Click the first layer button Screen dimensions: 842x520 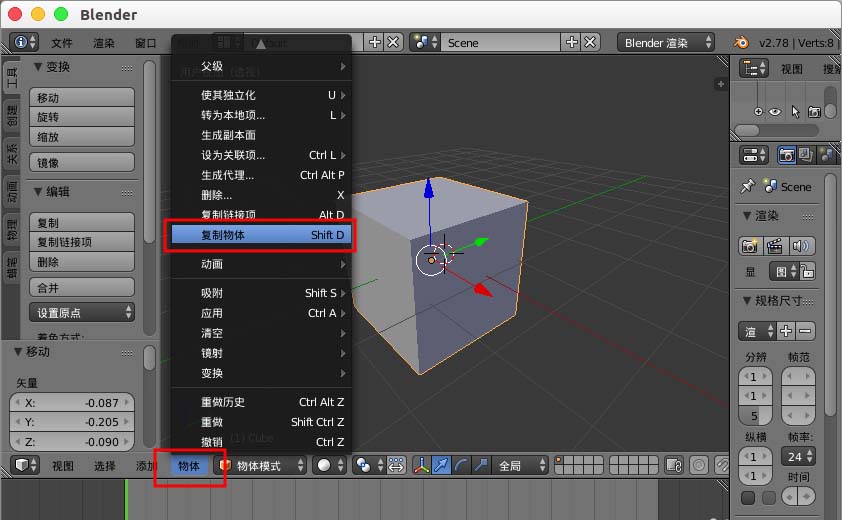click(x=560, y=461)
